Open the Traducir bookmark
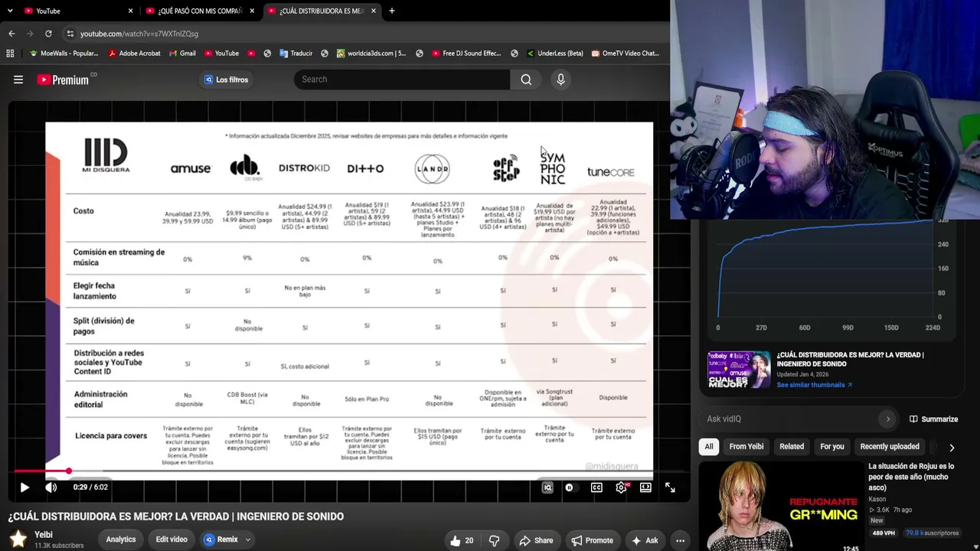Image resolution: width=980 pixels, height=551 pixels. (296, 54)
